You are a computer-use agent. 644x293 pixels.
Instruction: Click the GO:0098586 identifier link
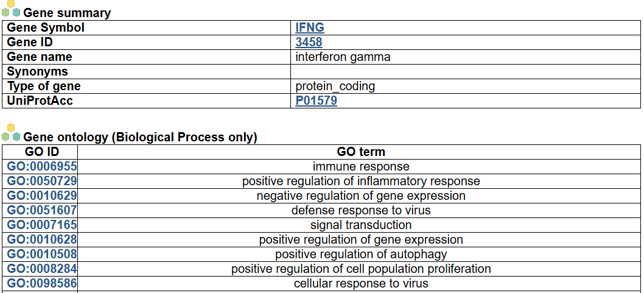(42, 283)
